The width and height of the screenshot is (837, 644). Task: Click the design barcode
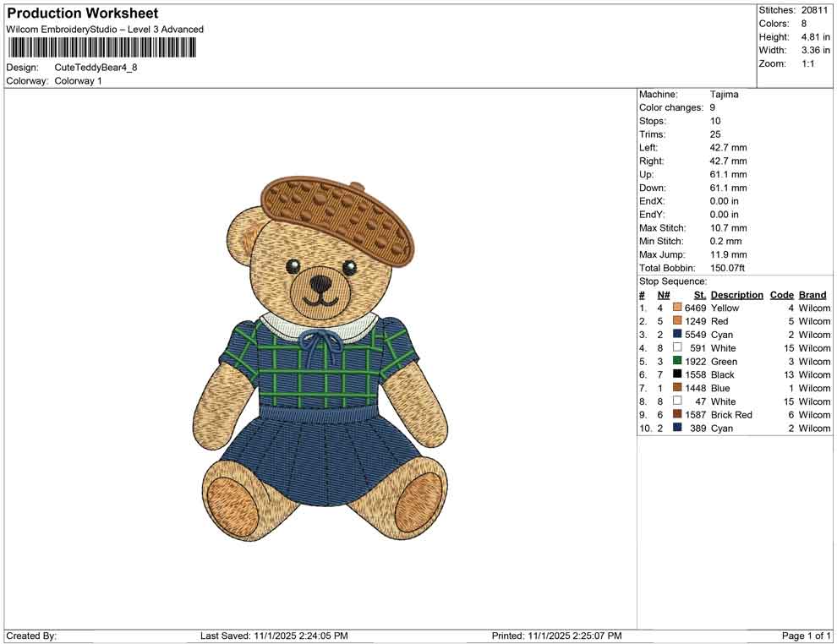tap(101, 48)
